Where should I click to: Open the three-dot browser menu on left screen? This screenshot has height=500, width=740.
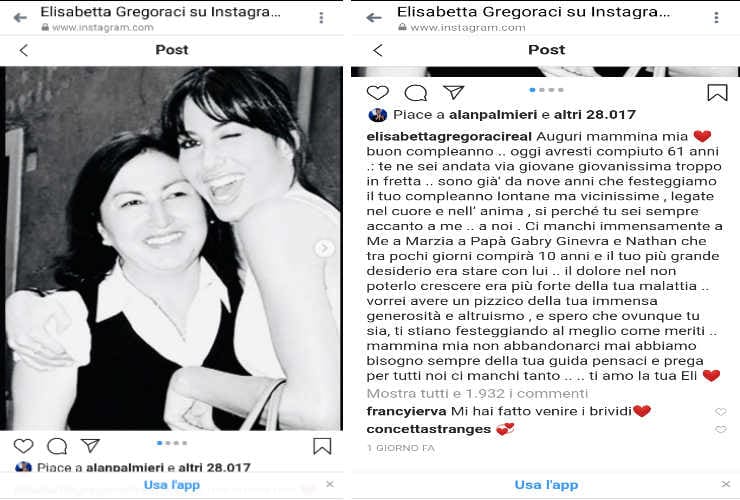click(321, 18)
